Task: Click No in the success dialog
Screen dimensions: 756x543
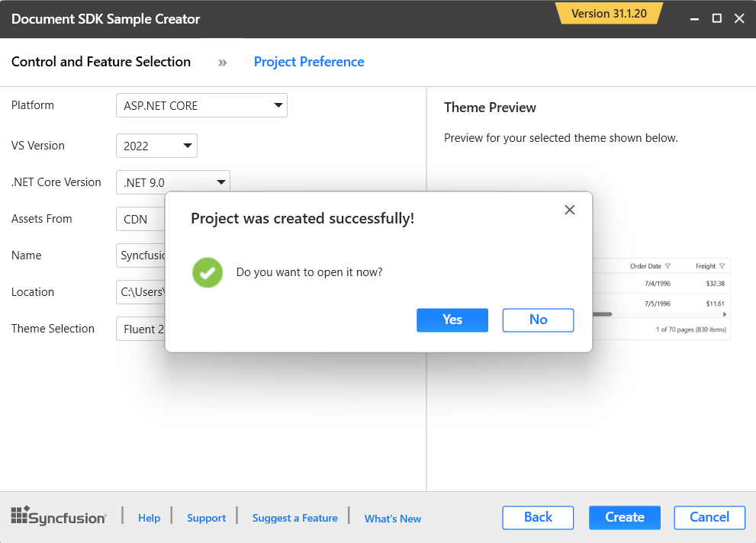Action: [538, 320]
